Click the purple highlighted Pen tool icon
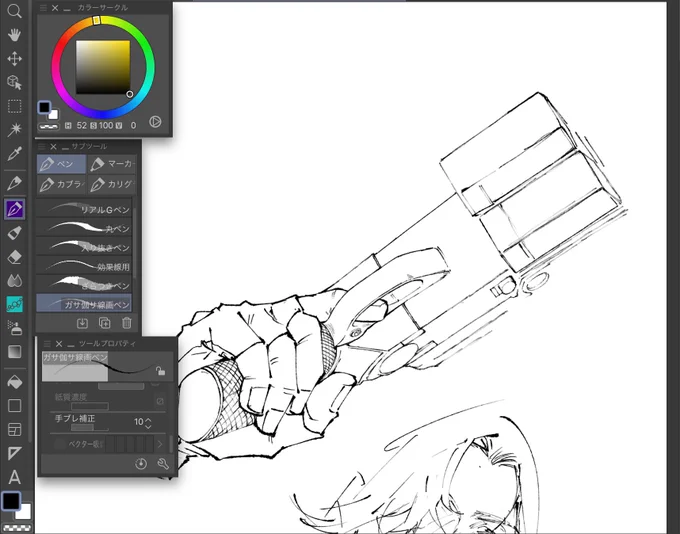 coord(14,210)
